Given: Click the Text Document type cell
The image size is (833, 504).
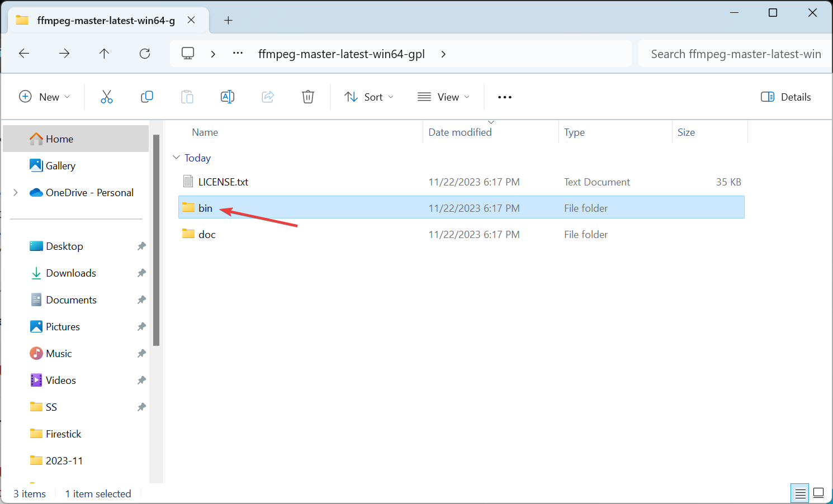Looking at the screenshot, I should [x=597, y=182].
